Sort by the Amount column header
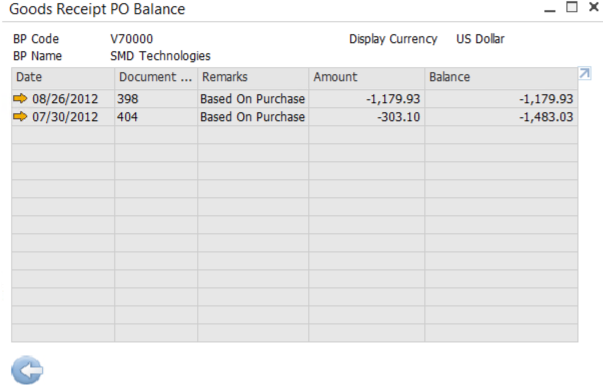This screenshot has width=603, height=390. click(367, 77)
